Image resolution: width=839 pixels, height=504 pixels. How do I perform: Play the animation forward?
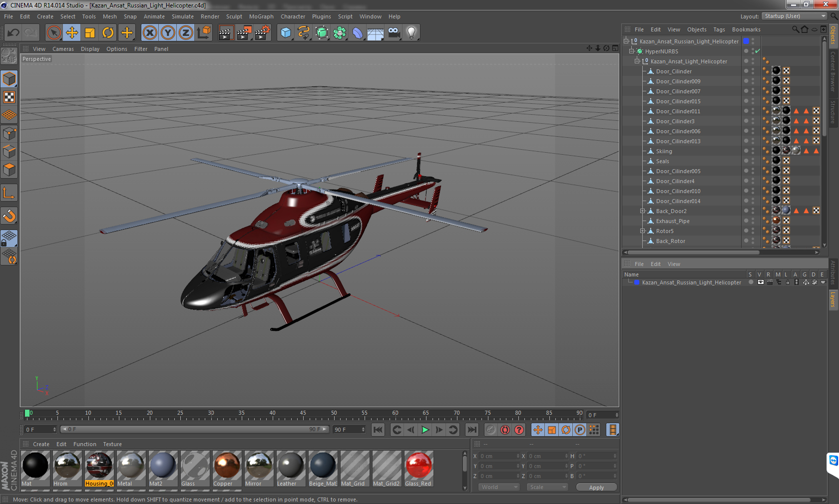[425, 430]
